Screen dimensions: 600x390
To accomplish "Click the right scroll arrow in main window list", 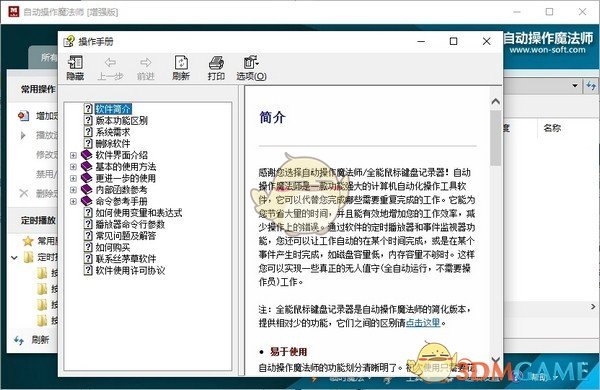I will coord(593,307).
